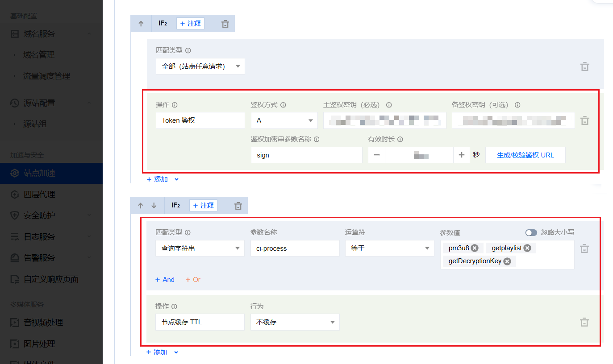Open the 运算符 dropdown showing 等于
Viewport: 613px width, 364px height.
coord(389,248)
